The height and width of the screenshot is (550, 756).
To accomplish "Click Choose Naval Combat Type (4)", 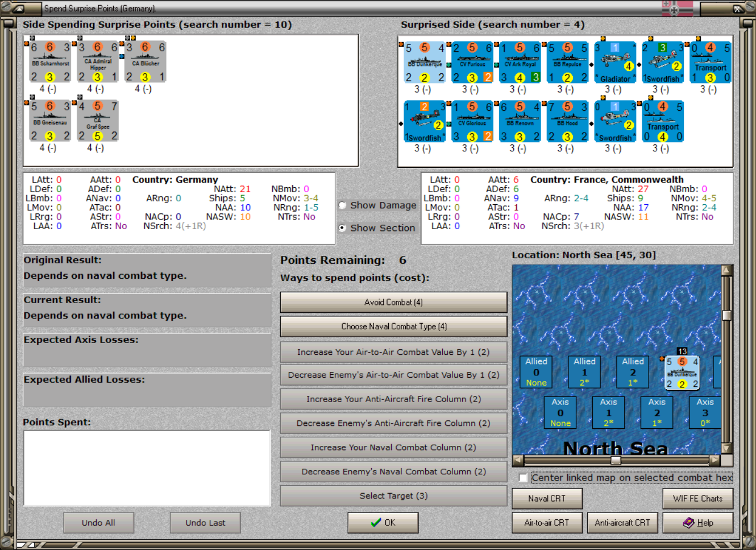I will (x=393, y=326).
